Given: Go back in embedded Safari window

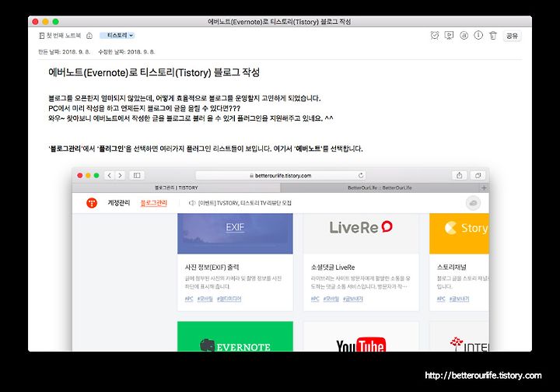Looking at the screenshot, I should click(x=110, y=175).
